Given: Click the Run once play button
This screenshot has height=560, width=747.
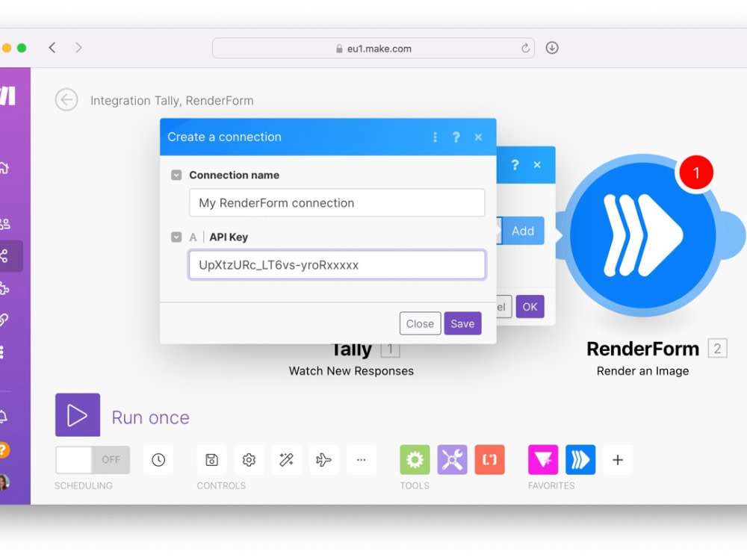Looking at the screenshot, I should coord(78,414).
